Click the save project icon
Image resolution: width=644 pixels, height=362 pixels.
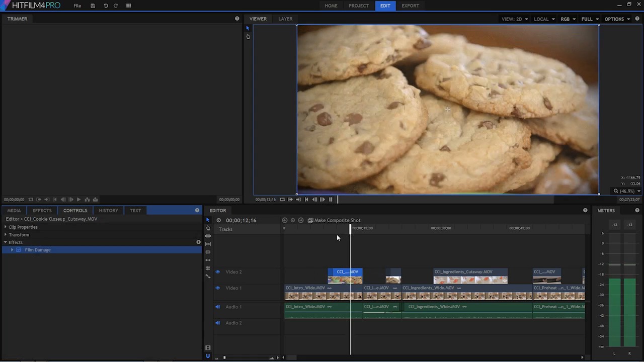pyautogui.click(x=93, y=6)
